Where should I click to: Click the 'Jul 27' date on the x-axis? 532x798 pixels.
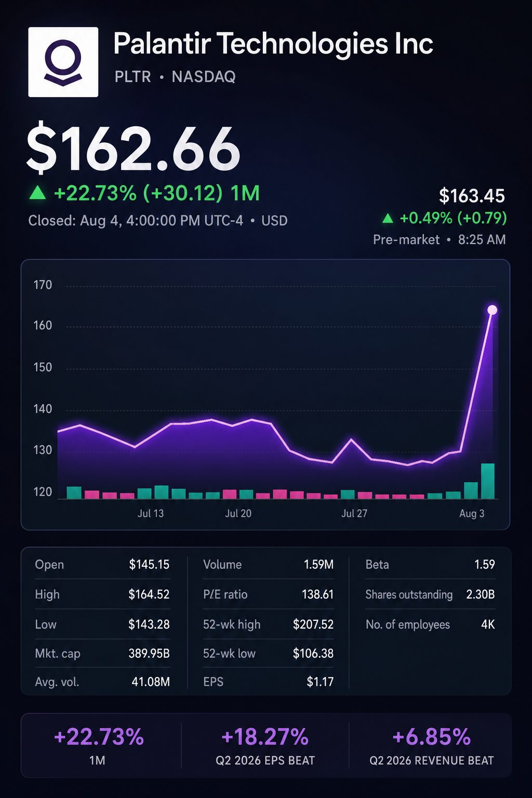354,513
